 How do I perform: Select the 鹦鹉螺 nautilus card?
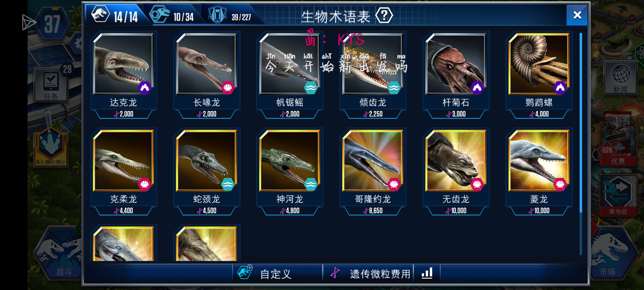point(539,75)
